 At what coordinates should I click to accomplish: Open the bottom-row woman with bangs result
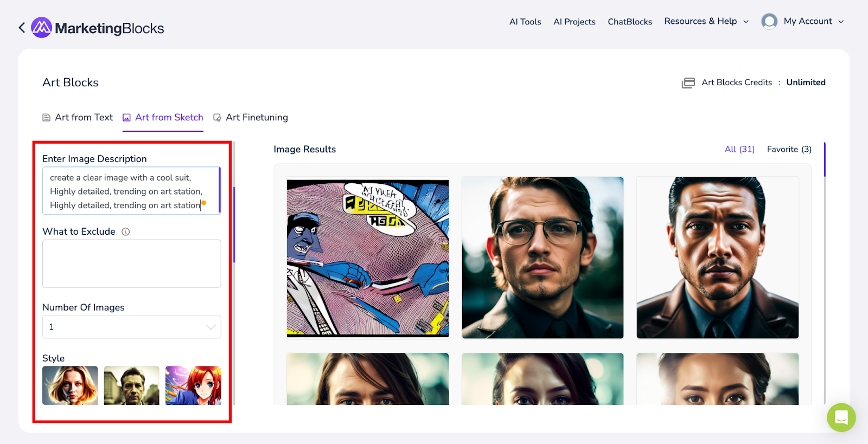(717, 379)
